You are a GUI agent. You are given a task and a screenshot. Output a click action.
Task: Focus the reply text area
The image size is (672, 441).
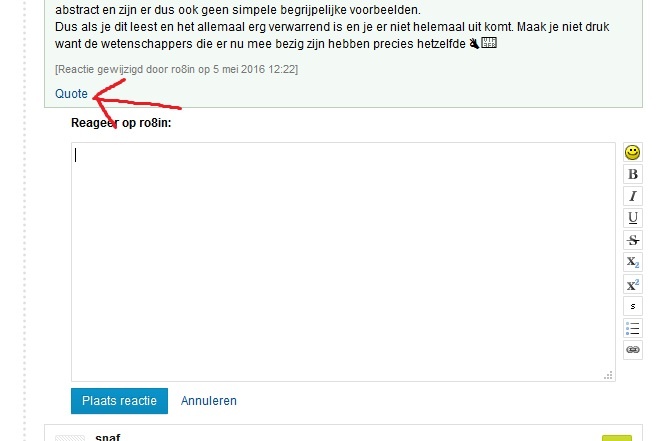(343, 262)
